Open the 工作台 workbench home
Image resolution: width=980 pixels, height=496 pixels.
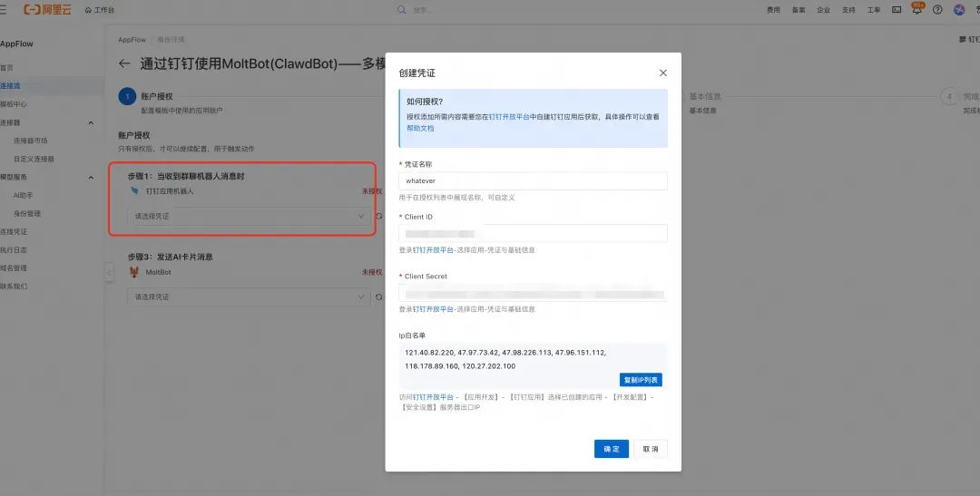coord(100,10)
